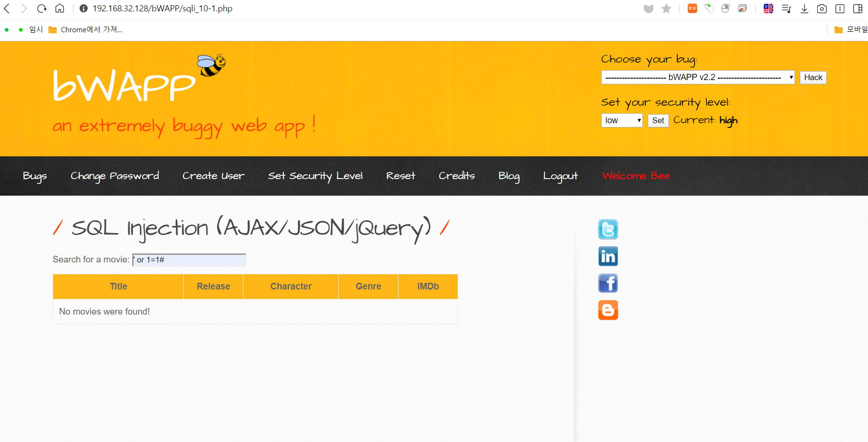
Task: Click the Current: high security text
Action: click(x=705, y=120)
